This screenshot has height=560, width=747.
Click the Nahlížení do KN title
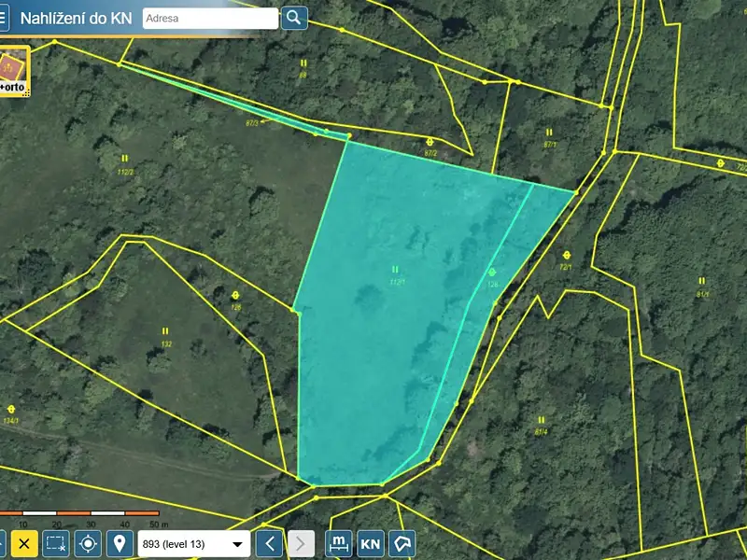coord(77,19)
